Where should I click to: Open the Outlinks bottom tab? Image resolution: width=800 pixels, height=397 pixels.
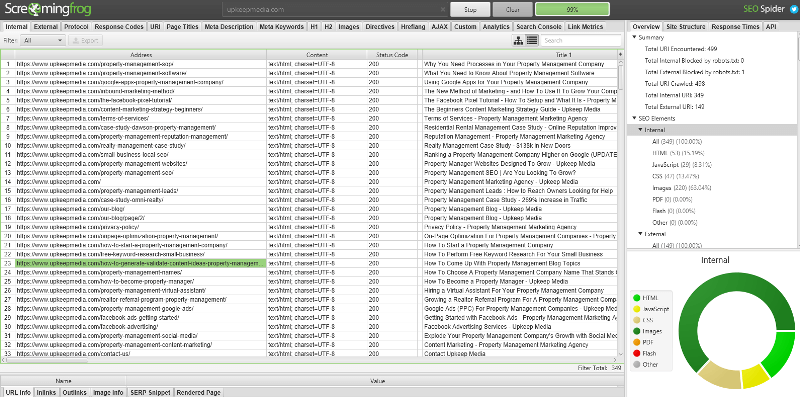75,392
